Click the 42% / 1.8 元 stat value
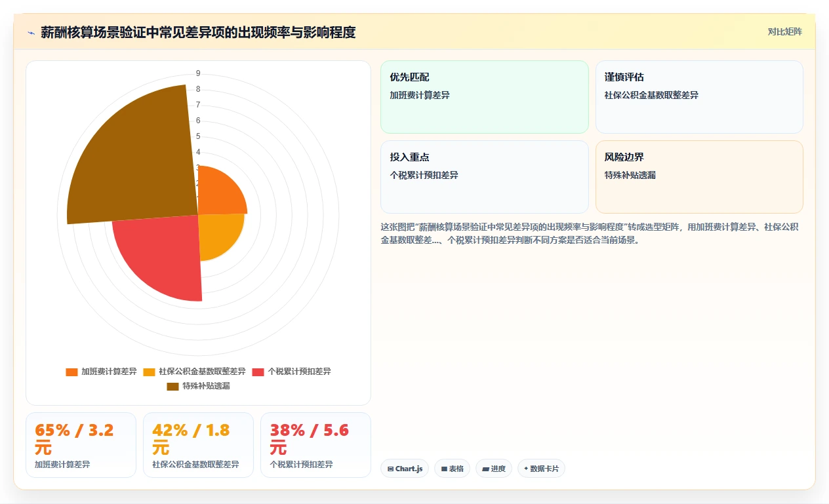Screen dimensions: 829x504 pyautogui.click(x=192, y=439)
